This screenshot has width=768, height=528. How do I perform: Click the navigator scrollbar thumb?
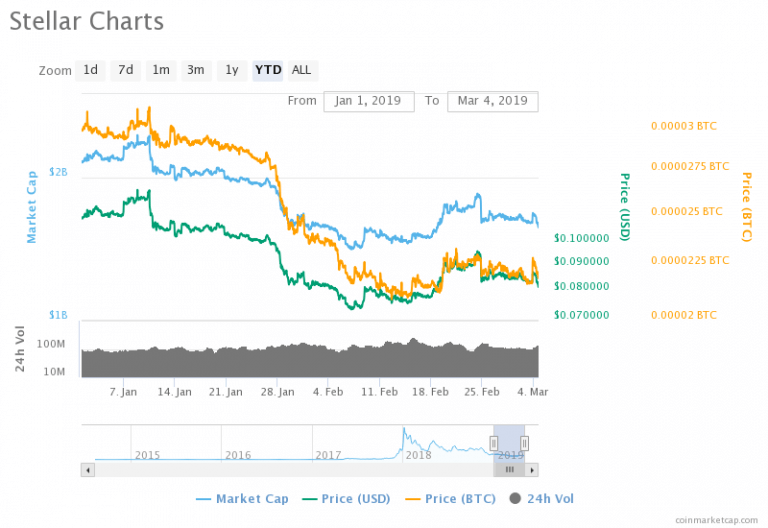509,470
